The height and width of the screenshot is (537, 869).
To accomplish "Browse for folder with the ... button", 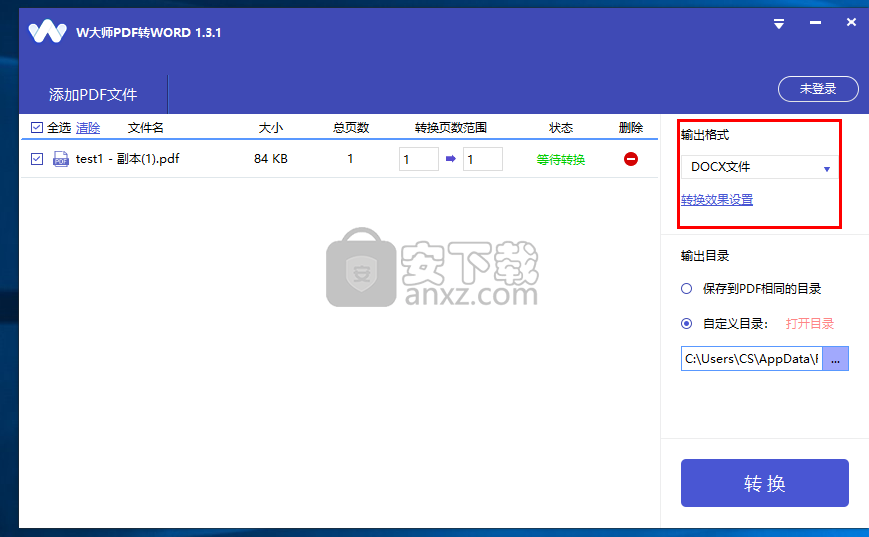I will (836, 359).
